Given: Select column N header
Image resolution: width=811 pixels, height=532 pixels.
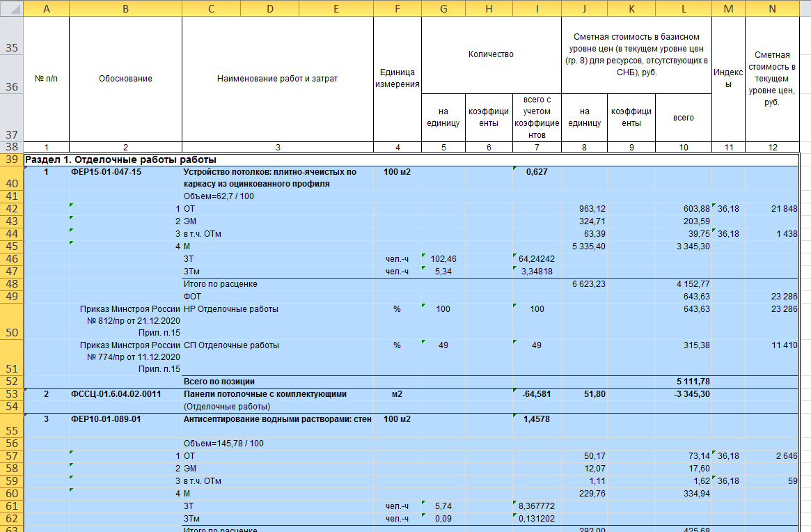Looking at the screenshot, I should point(772,8).
